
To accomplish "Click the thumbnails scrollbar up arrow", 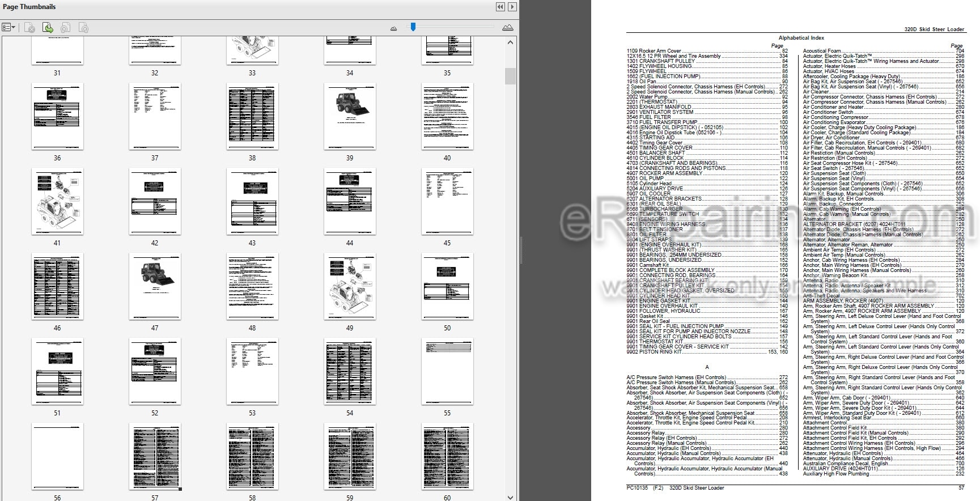I will pyautogui.click(x=511, y=43).
